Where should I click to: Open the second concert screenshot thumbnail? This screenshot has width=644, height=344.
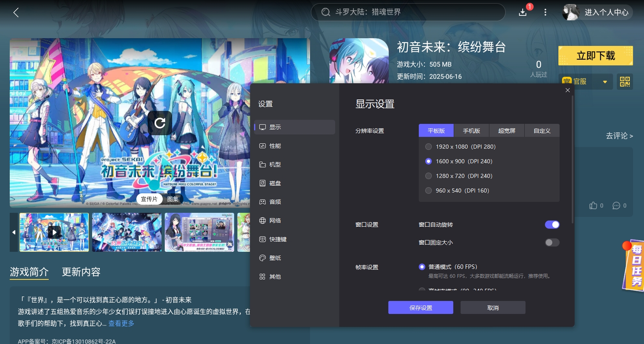[127, 232]
